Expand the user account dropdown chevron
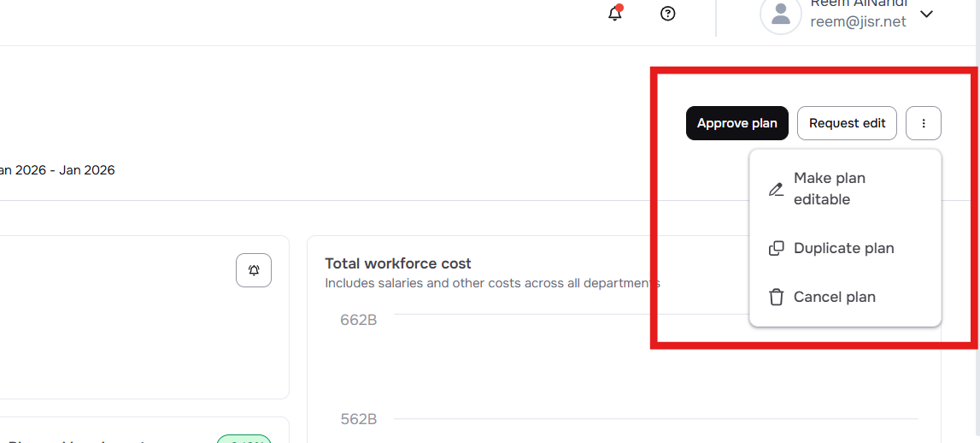 coord(926,14)
